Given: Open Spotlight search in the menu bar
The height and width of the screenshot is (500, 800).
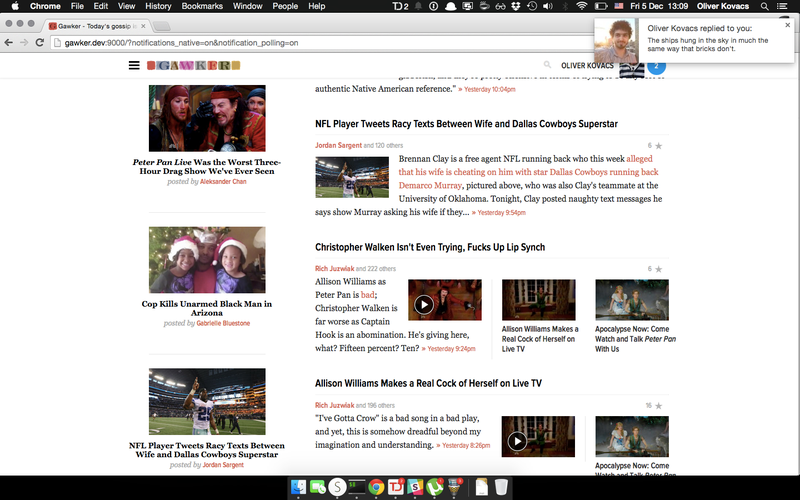Looking at the screenshot, I should pos(764,6).
